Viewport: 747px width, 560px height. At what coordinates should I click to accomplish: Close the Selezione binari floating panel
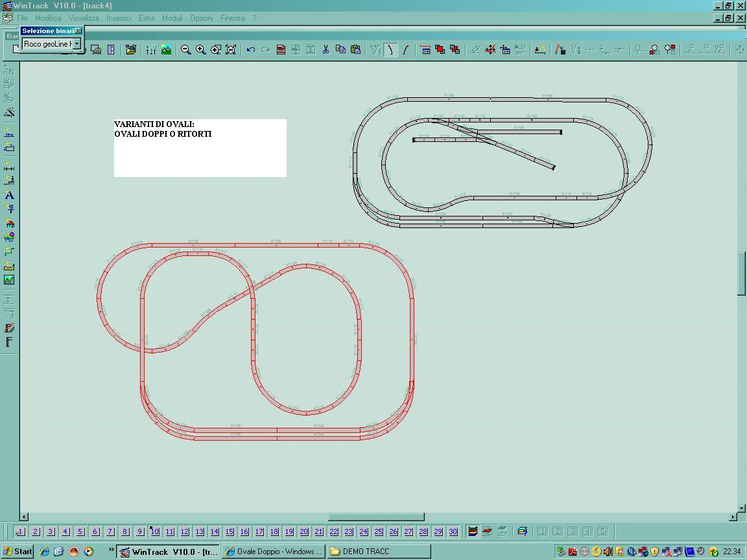pyautogui.click(x=78, y=30)
